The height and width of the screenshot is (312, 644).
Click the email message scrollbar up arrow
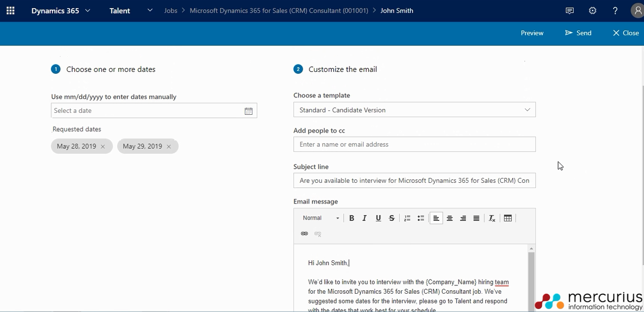532,248
